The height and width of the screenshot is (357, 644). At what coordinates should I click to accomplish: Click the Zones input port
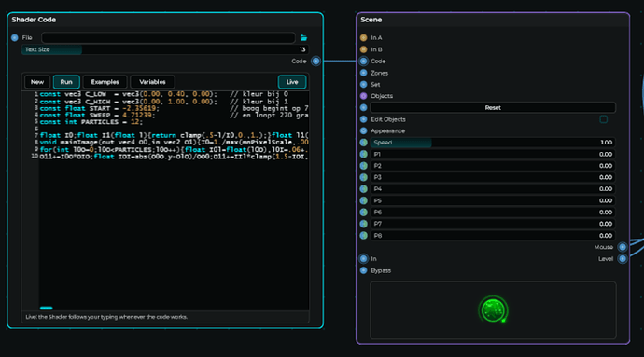[363, 73]
